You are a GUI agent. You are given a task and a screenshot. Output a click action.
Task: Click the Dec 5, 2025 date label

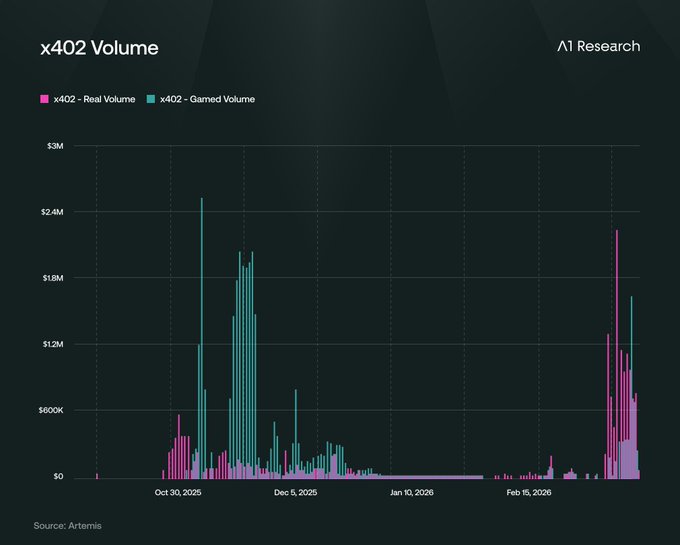(x=295, y=492)
